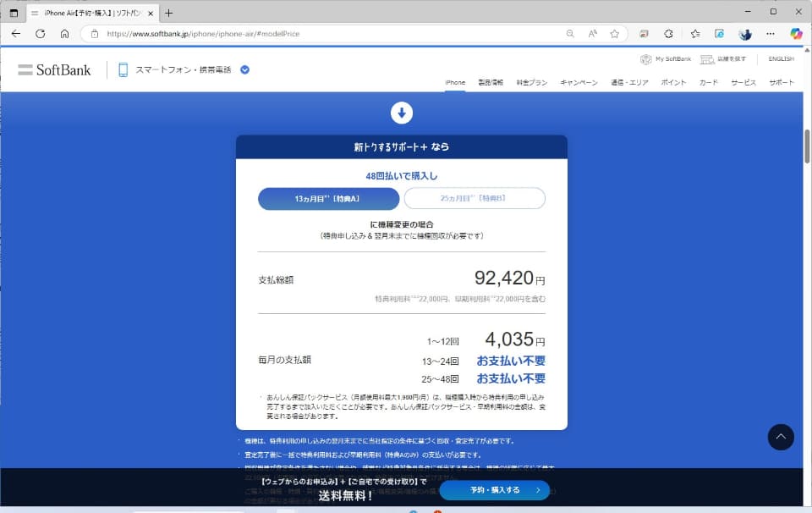The image size is (812, 513).
Task: Open tab actions menu icon
Action: click(14, 13)
